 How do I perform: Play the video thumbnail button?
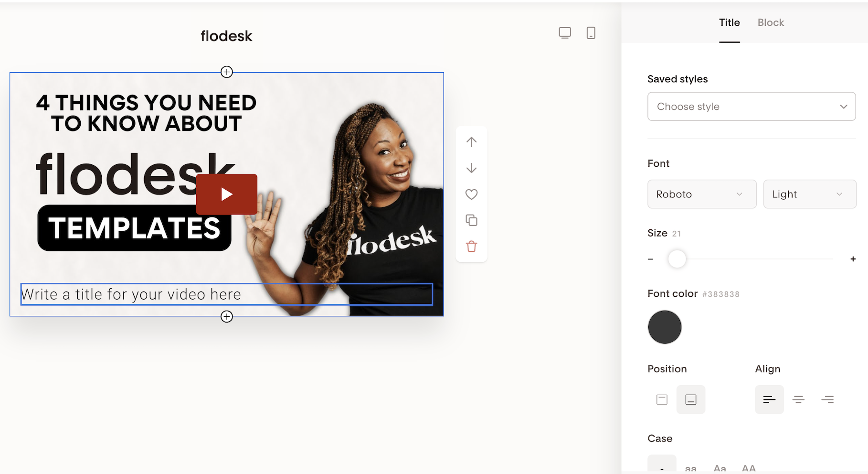[227, 194]
